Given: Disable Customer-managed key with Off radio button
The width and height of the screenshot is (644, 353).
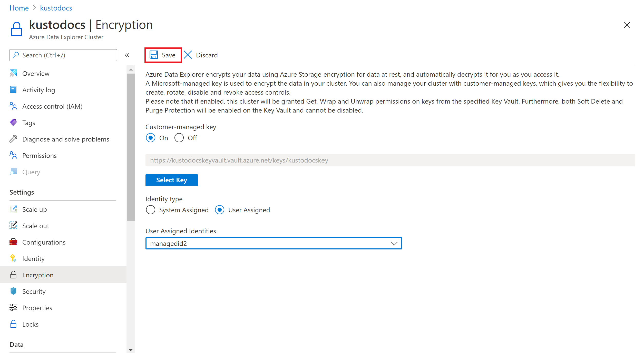Looking at the screenshot, I should tap(178, 138).
